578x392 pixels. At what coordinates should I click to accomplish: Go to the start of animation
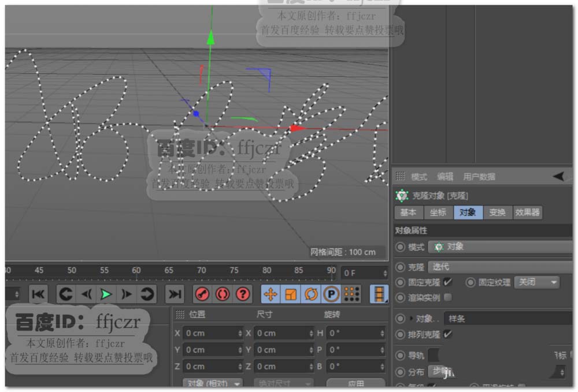click(x=38, y=294)
